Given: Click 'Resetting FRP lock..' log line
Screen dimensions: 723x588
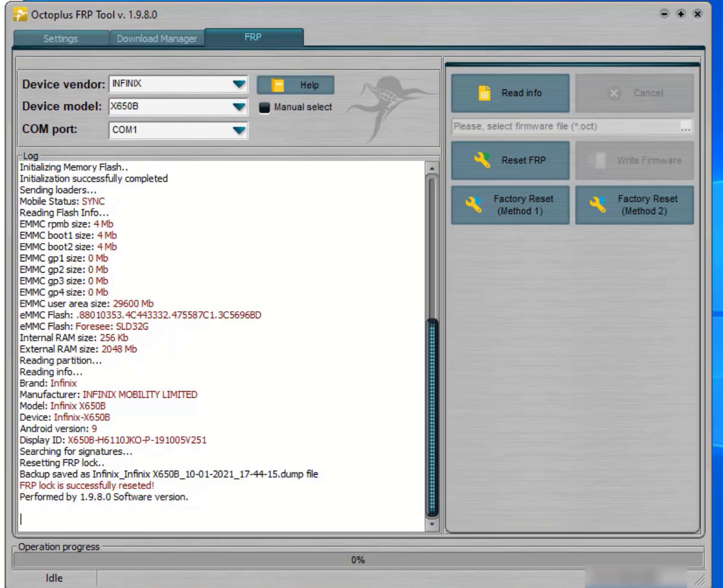Looking at the screenshot, I should click(x=62, y=463).
